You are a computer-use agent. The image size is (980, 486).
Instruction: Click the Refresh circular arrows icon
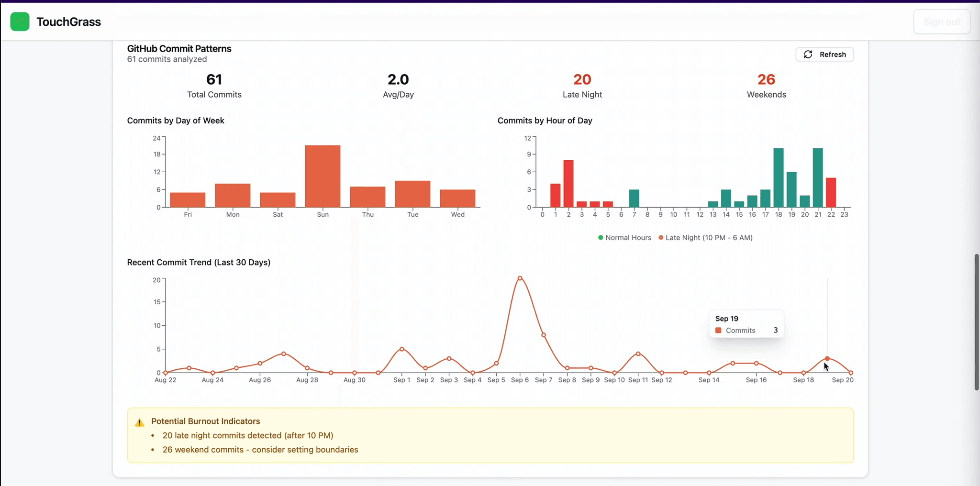(x=808, y=55)
